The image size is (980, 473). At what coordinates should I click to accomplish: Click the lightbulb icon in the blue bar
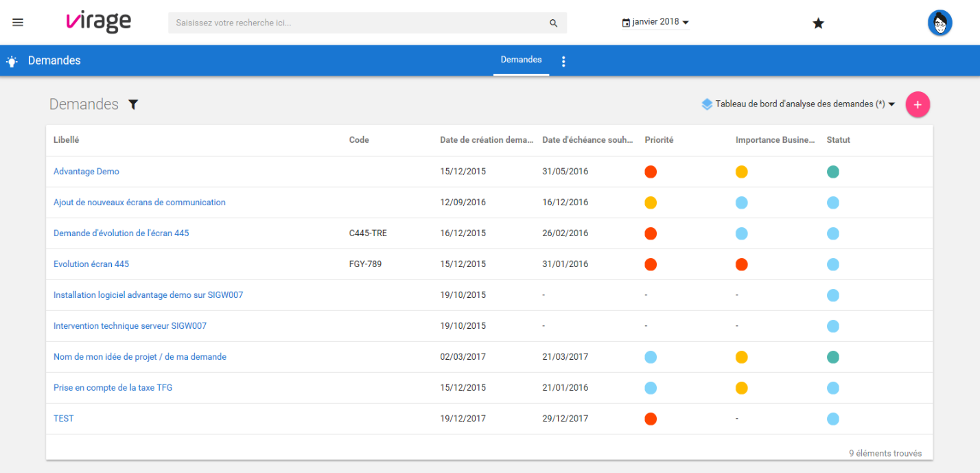click(12, 60)
